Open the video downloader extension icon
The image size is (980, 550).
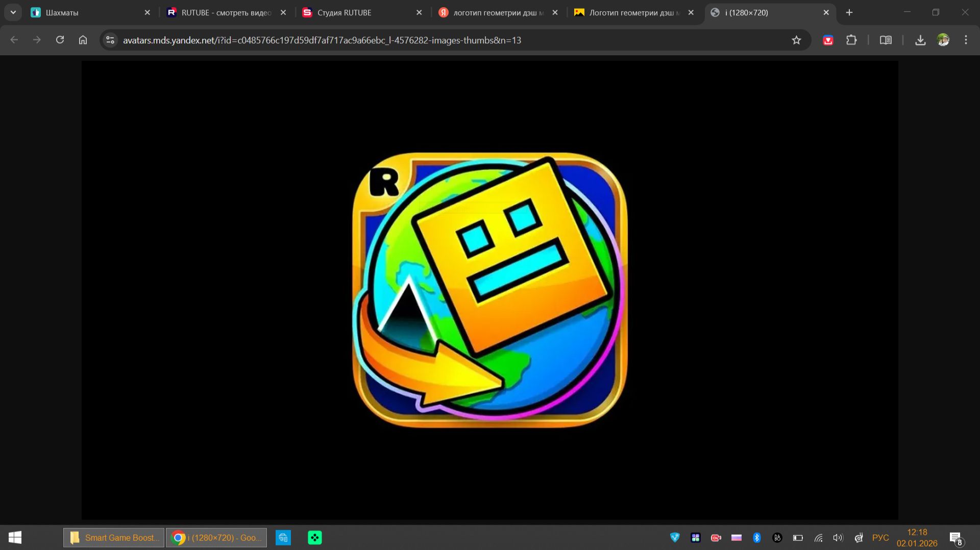828,40
